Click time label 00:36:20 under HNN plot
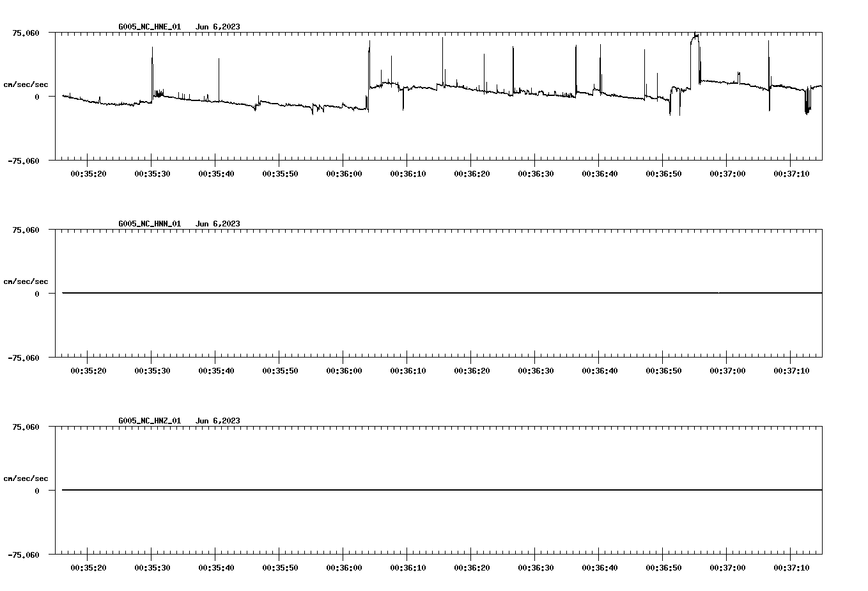 pyautogui.click(x=472, y=371)
